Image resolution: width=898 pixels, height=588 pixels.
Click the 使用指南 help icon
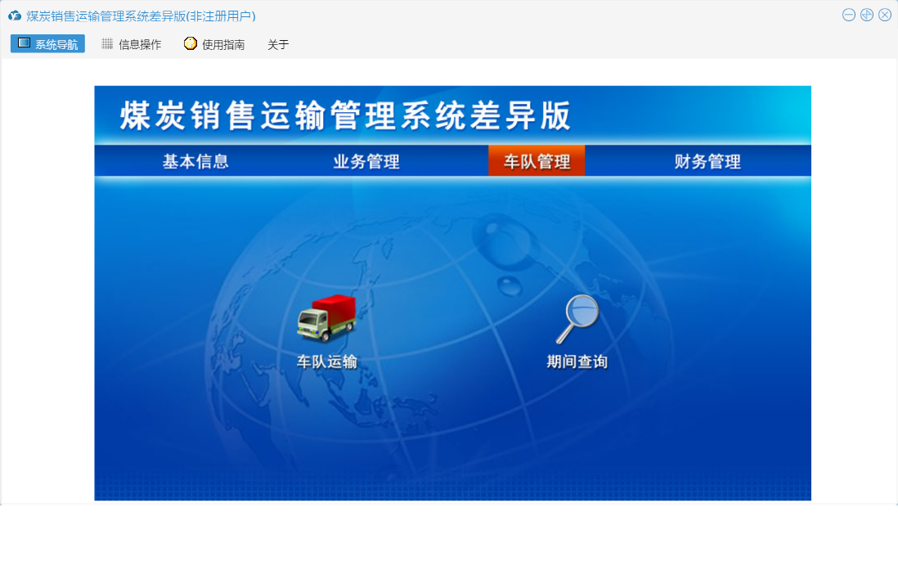coord(190,43)
